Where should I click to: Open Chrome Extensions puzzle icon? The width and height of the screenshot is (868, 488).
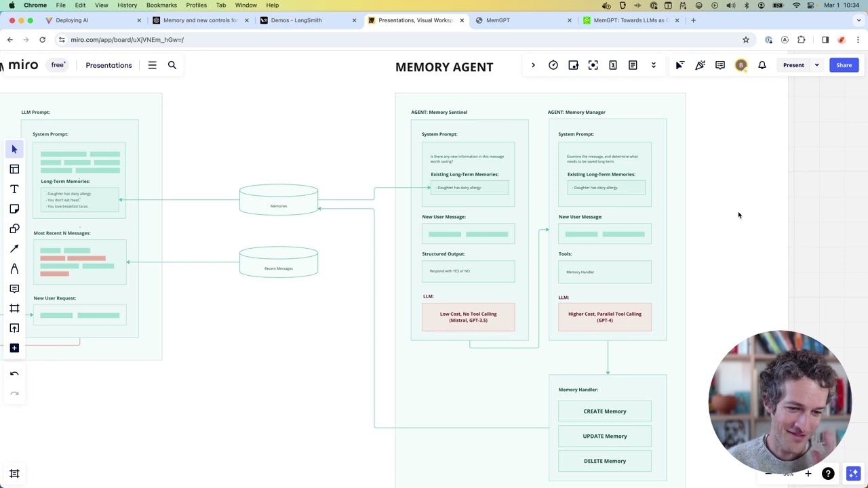coord(801,40)
